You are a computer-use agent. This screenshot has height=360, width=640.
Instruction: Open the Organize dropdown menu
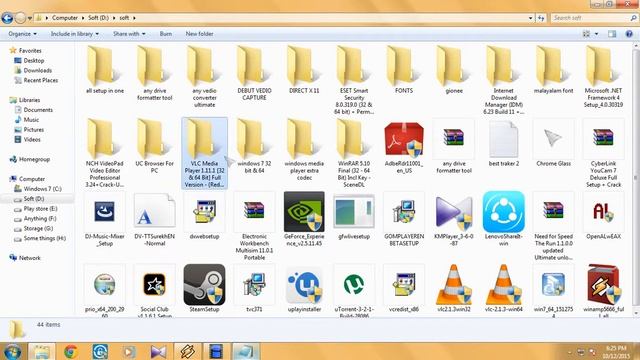22,34
